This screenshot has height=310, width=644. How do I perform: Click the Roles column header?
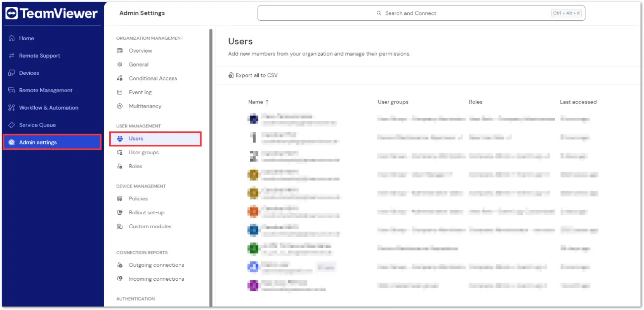[x=475, y=102]
